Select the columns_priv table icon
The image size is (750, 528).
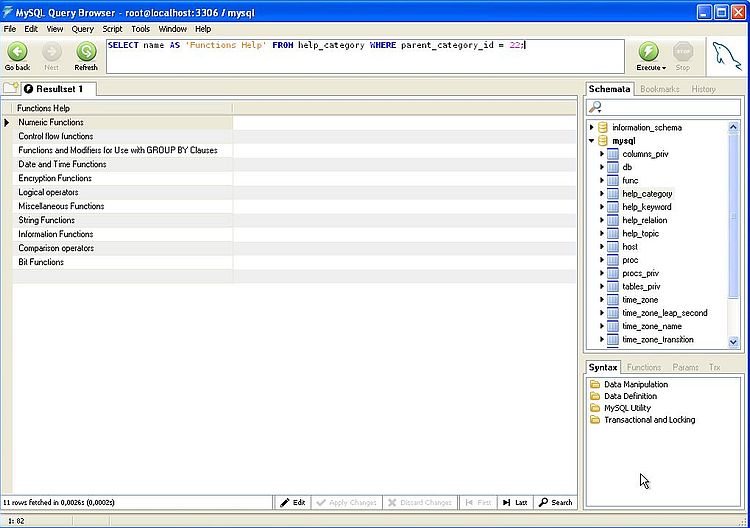pyautogui.click(x=613, y=154)
